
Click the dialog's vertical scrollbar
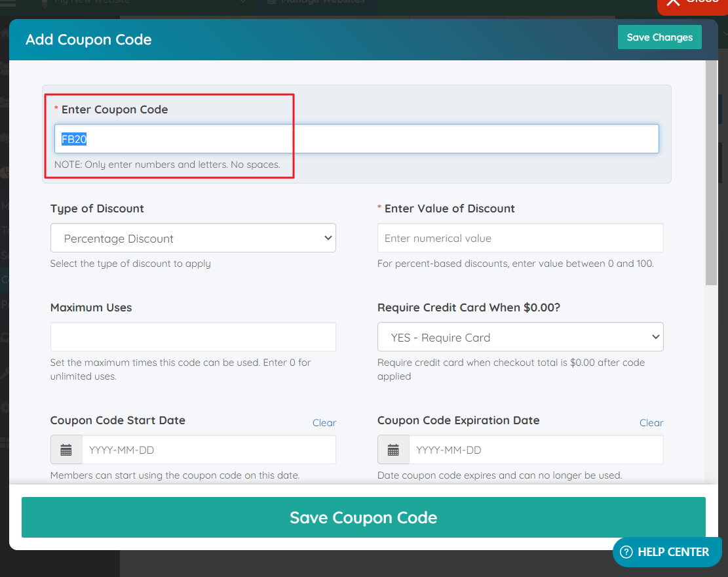711,170
